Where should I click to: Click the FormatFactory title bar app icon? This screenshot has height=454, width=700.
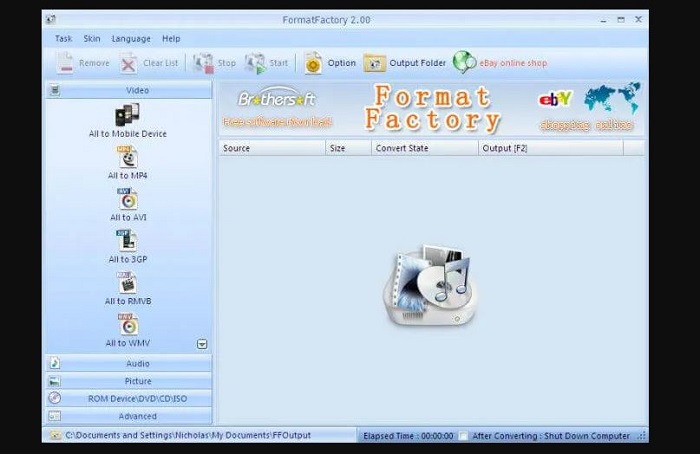(50, 19)
